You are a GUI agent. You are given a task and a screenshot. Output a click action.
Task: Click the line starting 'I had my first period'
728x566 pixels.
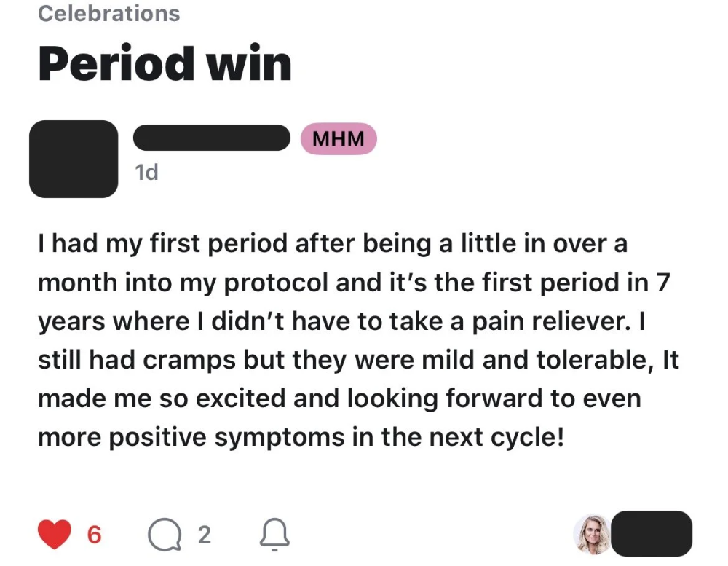[332, 244]
